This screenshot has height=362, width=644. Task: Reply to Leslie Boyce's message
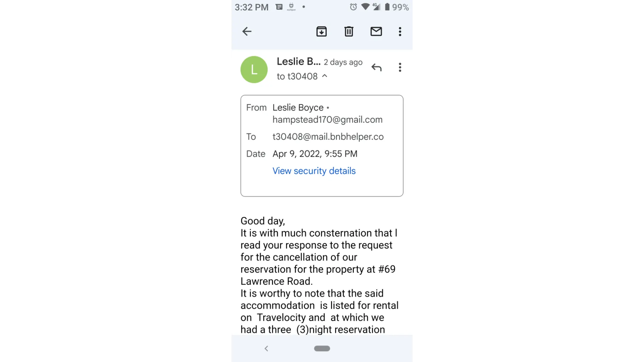(x=377, y=67)
